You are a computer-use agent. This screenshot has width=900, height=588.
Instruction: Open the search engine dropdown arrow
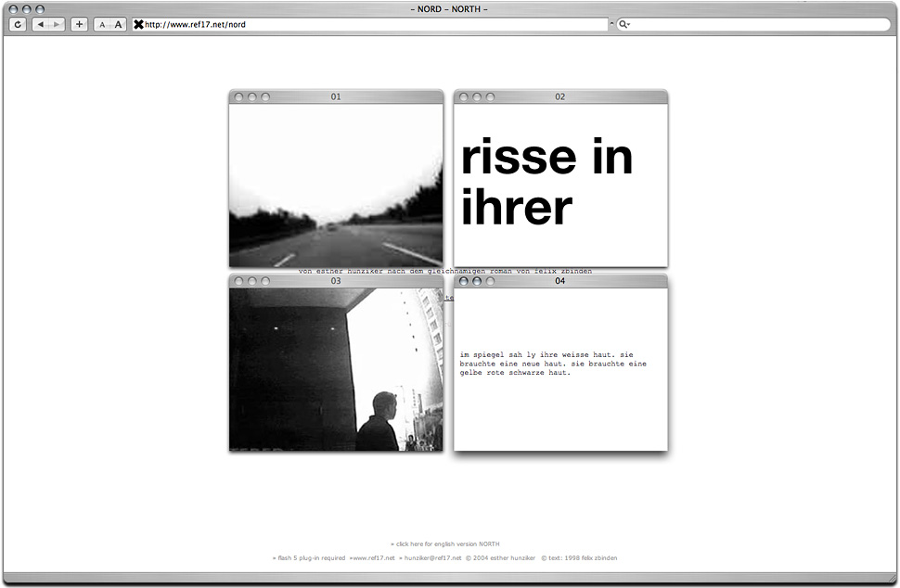pos(629,25)
